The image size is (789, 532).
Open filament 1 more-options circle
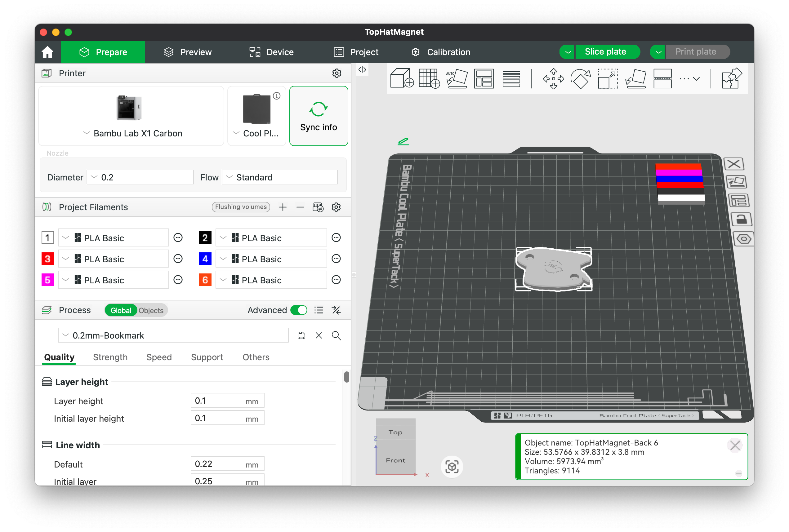click(x=178, y=237)
